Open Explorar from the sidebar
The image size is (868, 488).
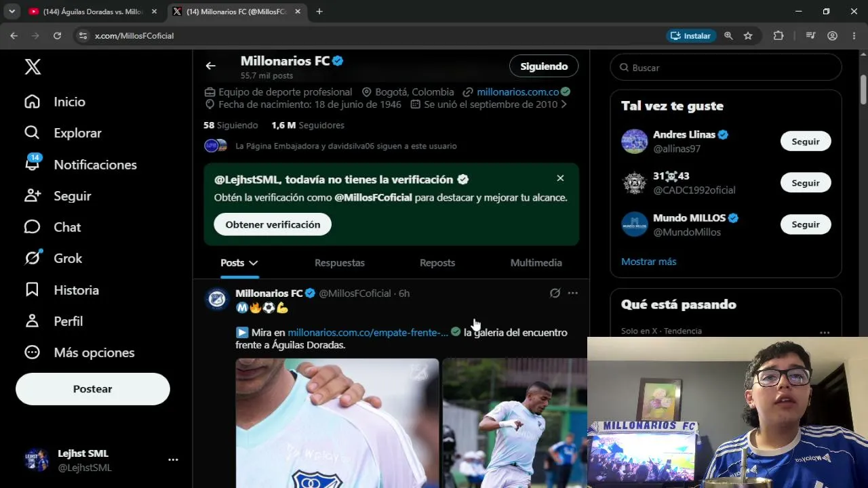(x=62, y=133)
